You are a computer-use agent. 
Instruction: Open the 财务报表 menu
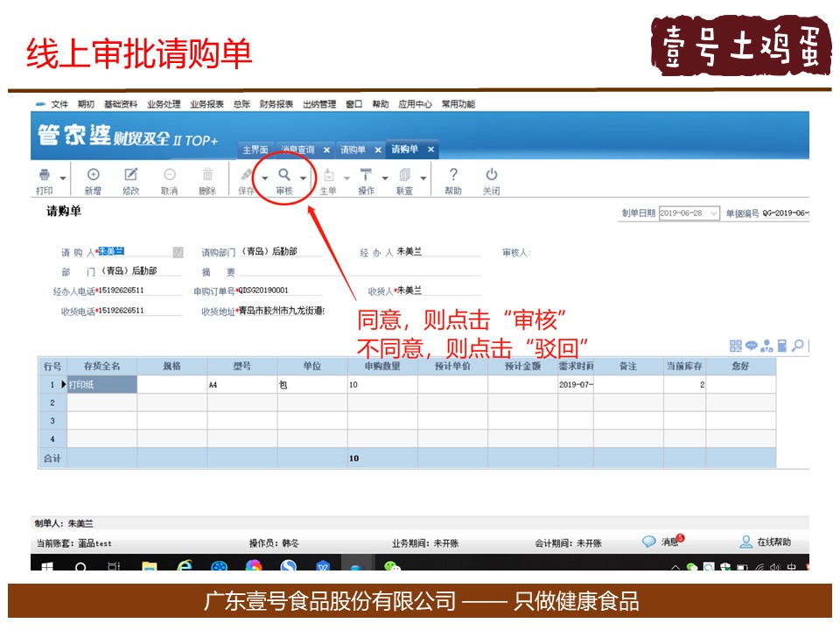click(x=276, y=104)
